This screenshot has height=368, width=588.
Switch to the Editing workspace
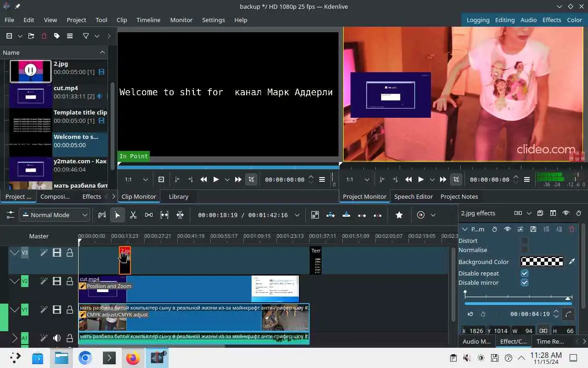click(x=505, y=20)
